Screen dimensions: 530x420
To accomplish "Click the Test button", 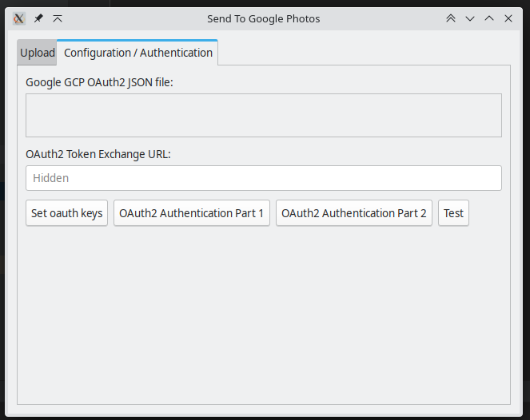I will tap(453, 213).
